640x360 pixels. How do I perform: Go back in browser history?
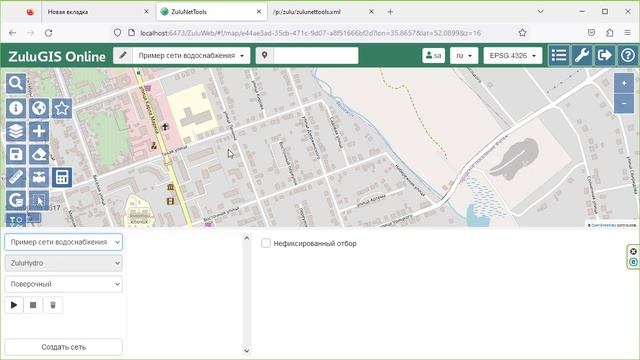[13, 33]
